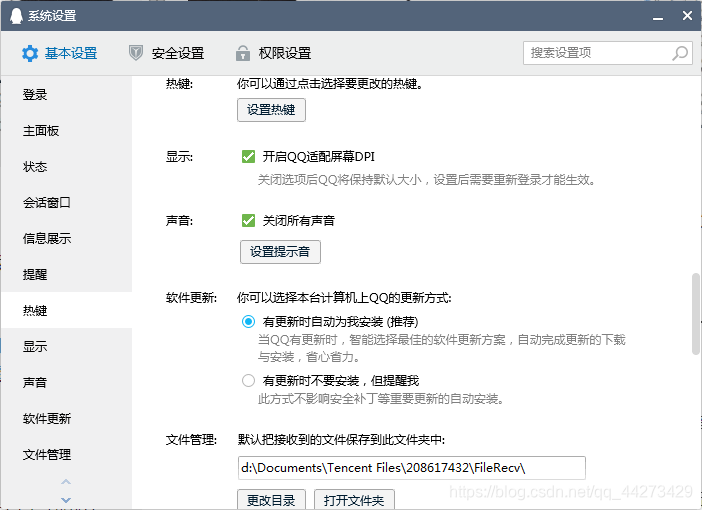Click the QQ penguin logo in title bar

pos(16,16)
